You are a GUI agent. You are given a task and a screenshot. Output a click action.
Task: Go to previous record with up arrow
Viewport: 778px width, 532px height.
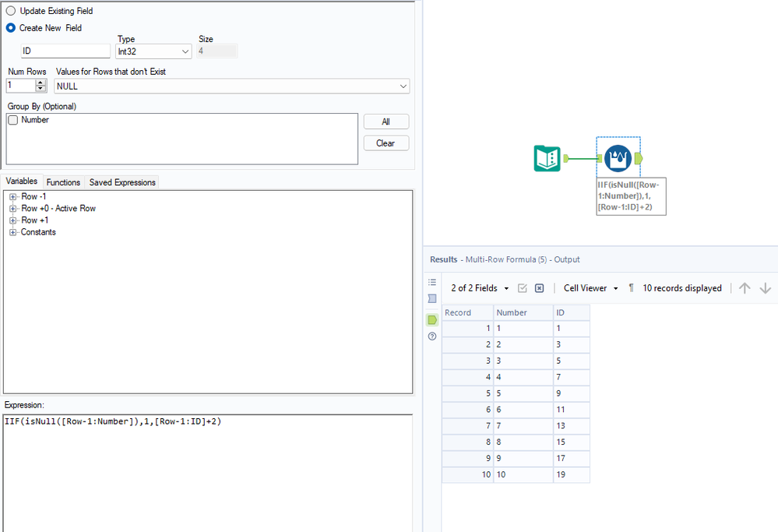(x=745, y=288)
